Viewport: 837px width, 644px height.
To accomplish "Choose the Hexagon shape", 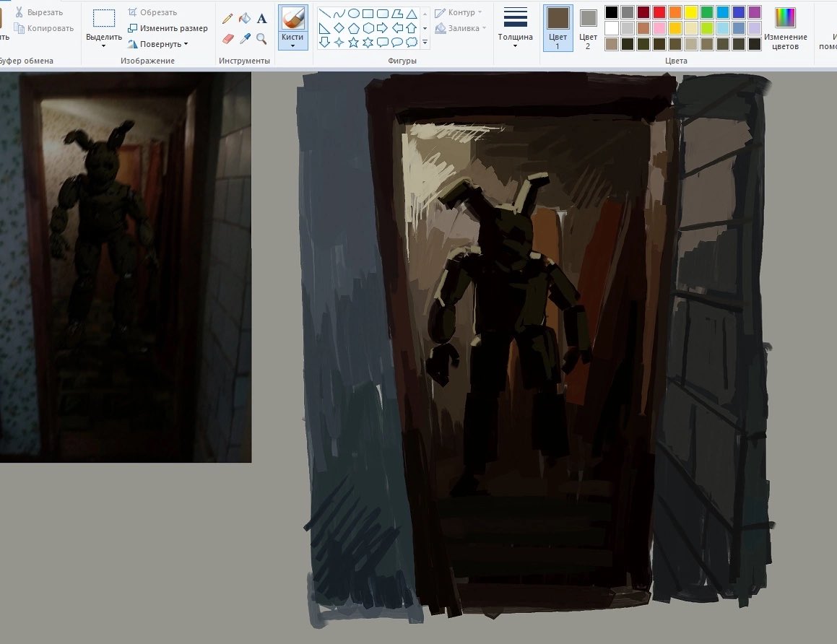I will point(368,28).
